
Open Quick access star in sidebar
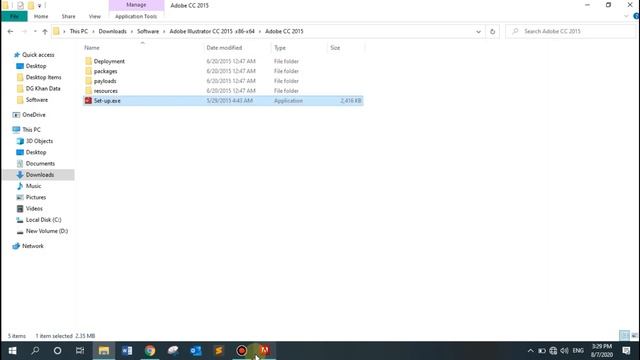click(x=17, y=55)
